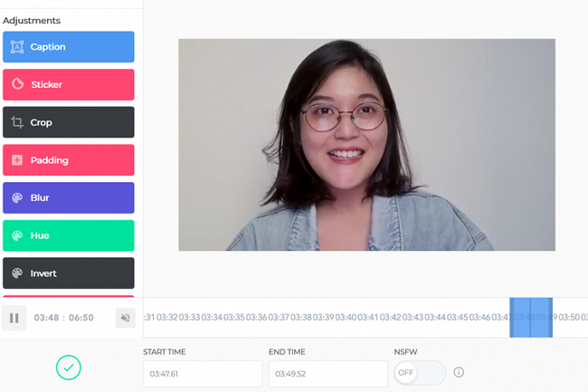The image size is (588, 392).
Task: Select the Blur palette icon
Action: [17, 198]
